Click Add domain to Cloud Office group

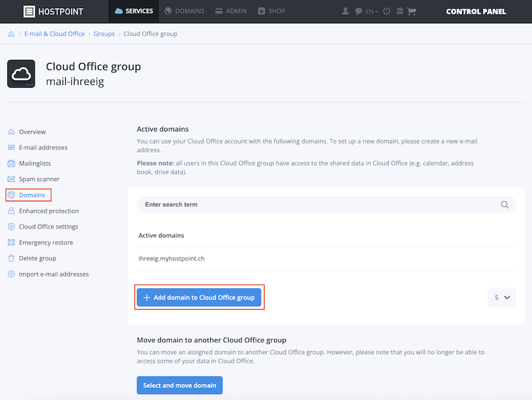(x=199, y=297)
